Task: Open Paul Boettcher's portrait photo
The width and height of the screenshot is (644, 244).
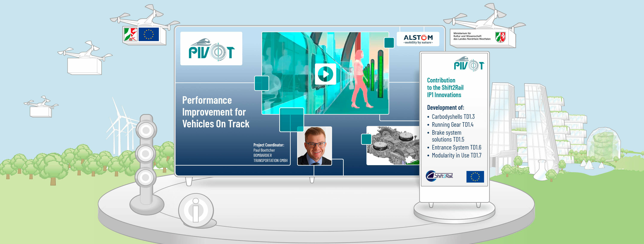Action: tap(314, 146)
